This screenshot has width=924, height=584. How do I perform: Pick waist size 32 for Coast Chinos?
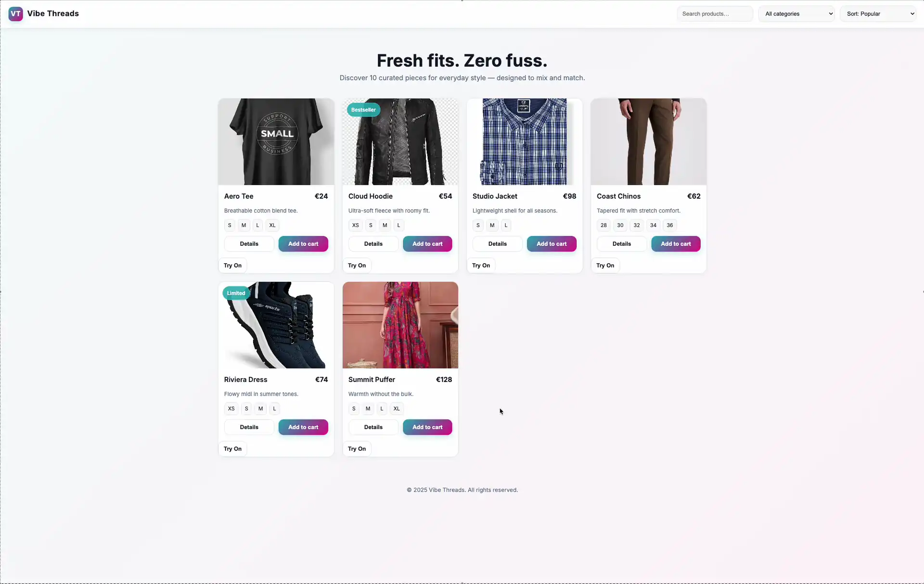637,225
